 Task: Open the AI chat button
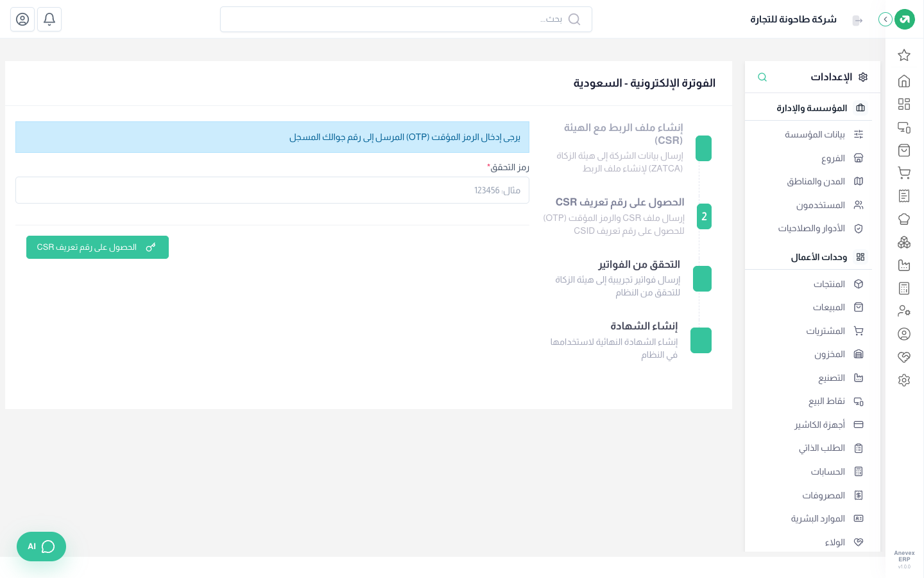[41, 547]
